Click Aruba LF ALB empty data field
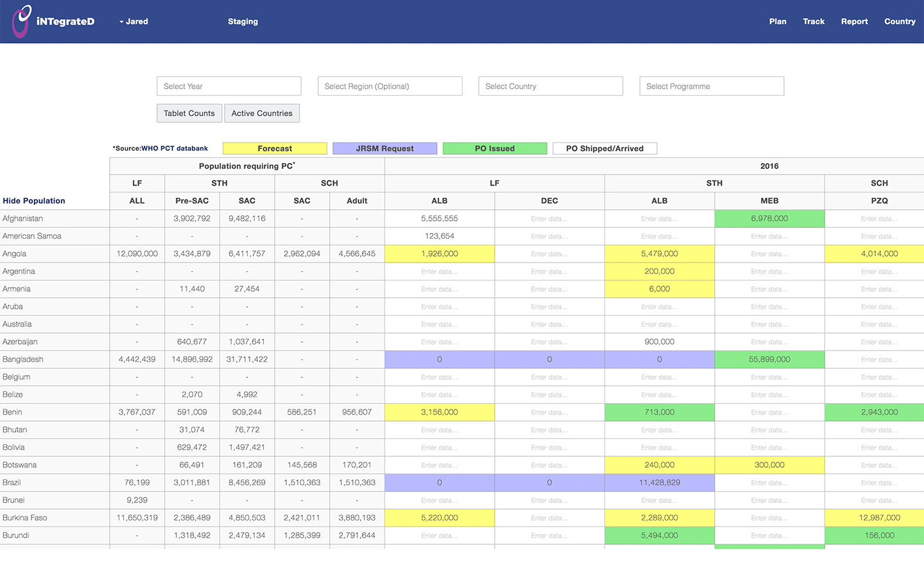The height and width of the screenshot is (577, 924). click(x=440, y=307)
